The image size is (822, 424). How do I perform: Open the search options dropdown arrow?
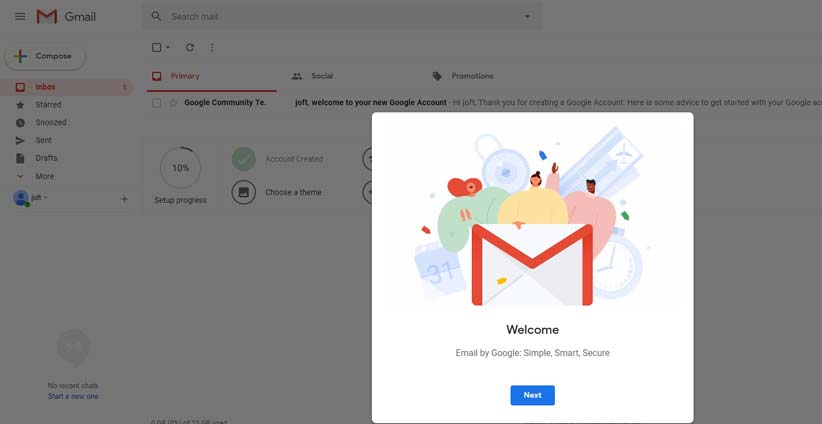pyautogui.click(x=527, y=17)
